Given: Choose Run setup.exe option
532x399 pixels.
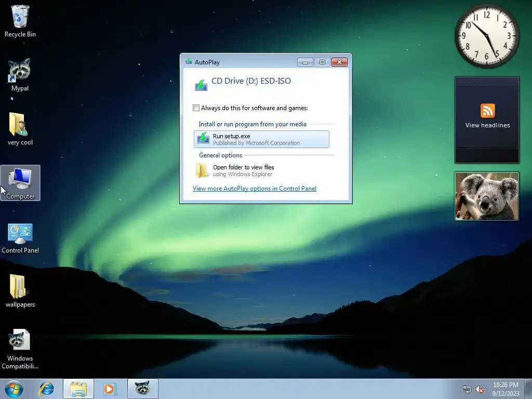Looking at the screenshot, I should coord(261,139).
